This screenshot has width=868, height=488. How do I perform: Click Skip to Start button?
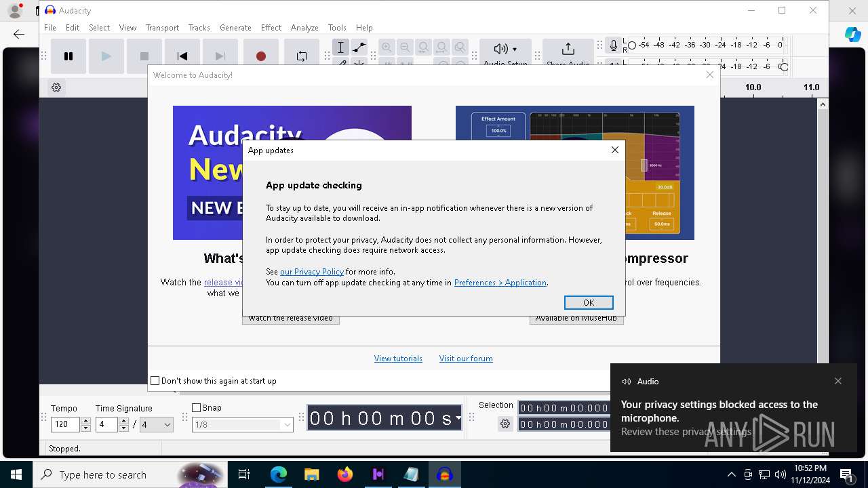[x=182, y=56]
